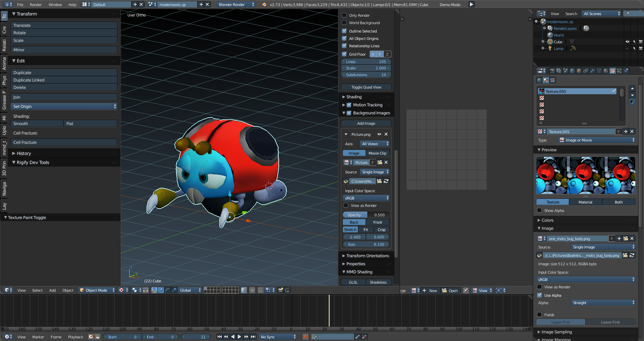Pin the image in UV editor
The height and width of the screenshot is (341, 644).
pyautogui.click(x=466, y=290)
